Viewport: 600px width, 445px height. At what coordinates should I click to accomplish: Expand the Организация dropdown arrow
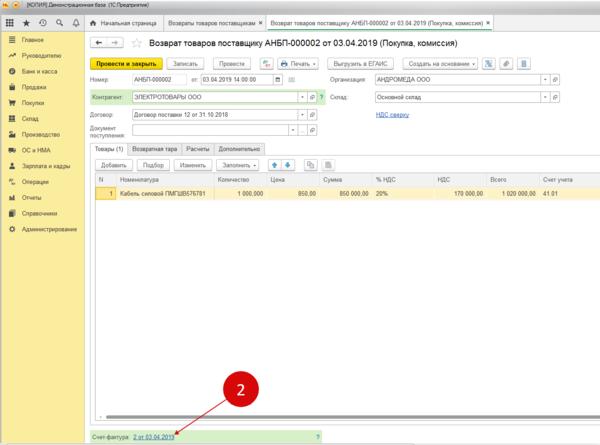tap(545, 80)
